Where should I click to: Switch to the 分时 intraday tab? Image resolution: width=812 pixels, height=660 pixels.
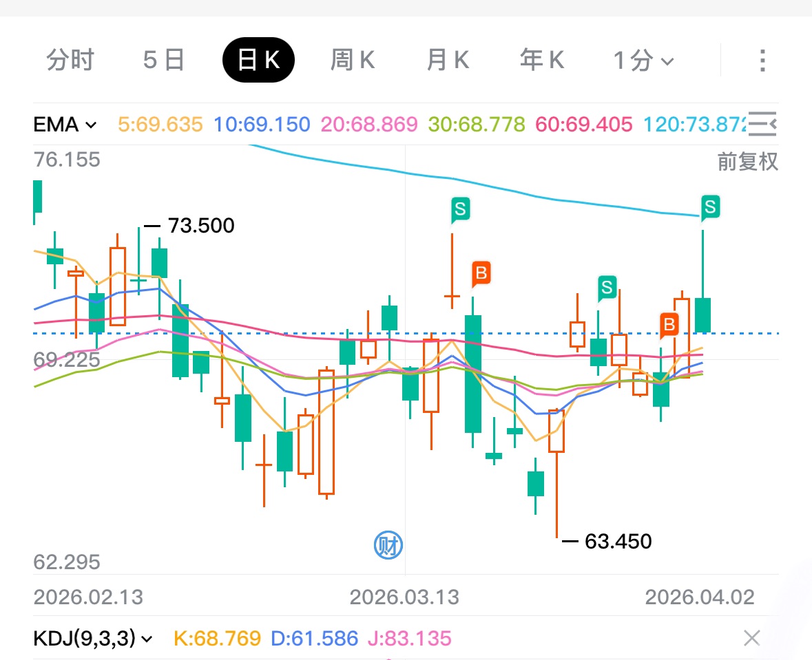[x=70, y=61]
